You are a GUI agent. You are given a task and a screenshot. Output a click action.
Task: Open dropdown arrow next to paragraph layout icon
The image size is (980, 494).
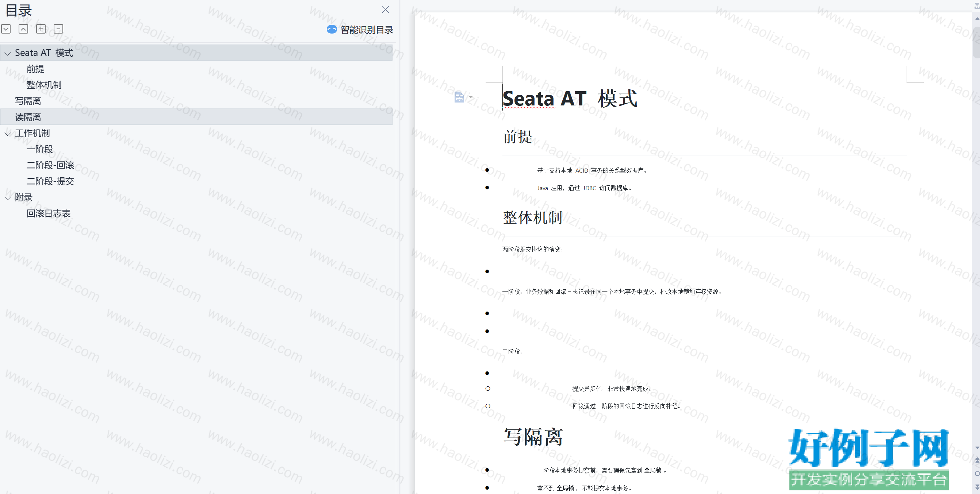[x=471, y=97]
